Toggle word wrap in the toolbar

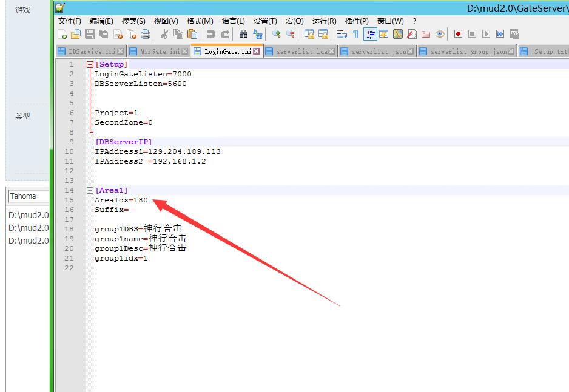pyautogui.click(x=342, y=34)
